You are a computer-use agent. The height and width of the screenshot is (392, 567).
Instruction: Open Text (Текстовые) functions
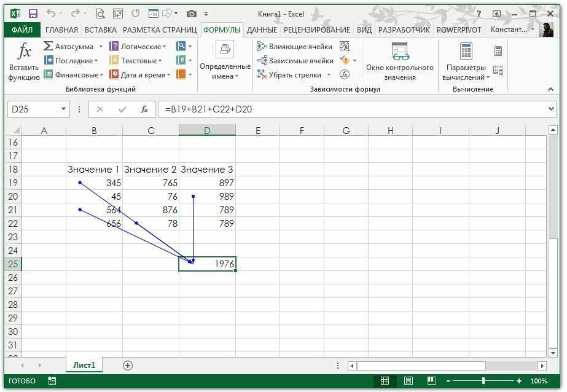[x=136, y=60]
